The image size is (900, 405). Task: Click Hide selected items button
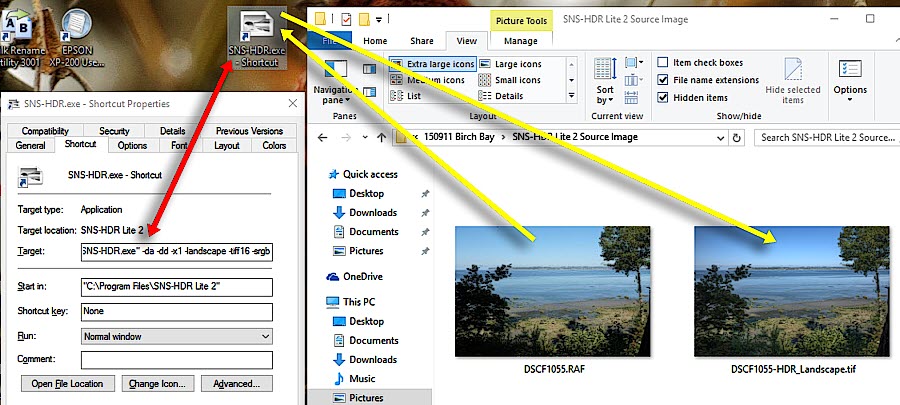click(793, 81)
